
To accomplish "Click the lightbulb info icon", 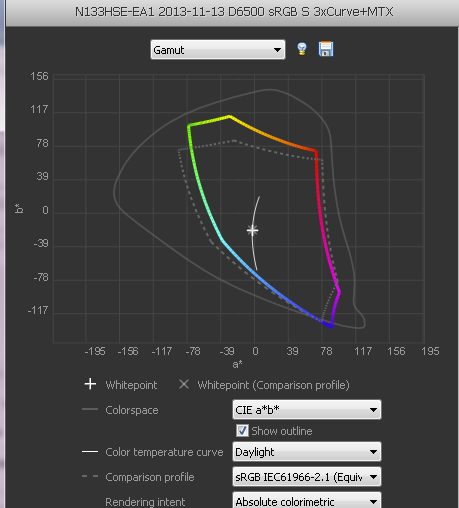I will tap(302, 49).
